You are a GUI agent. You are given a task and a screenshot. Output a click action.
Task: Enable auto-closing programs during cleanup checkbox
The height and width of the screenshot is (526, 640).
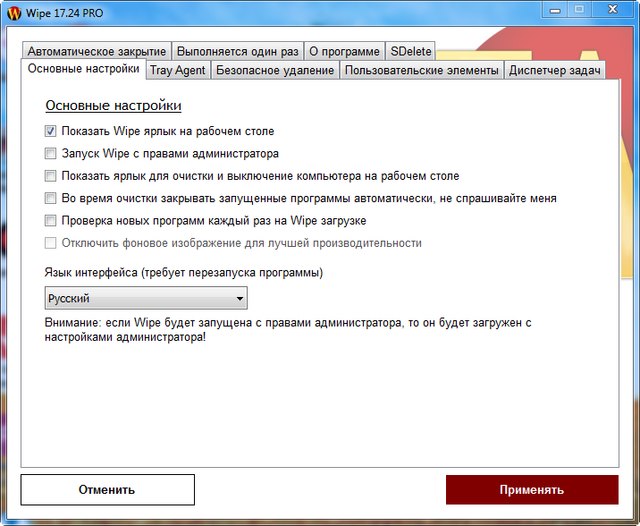(51, 198)
